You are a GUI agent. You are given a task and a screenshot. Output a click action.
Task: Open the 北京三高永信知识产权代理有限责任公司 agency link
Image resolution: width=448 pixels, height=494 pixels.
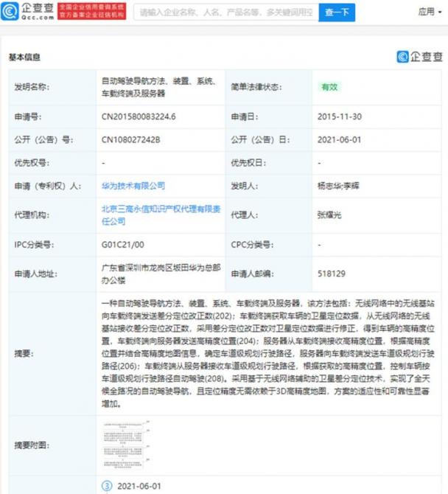point(161,215)
